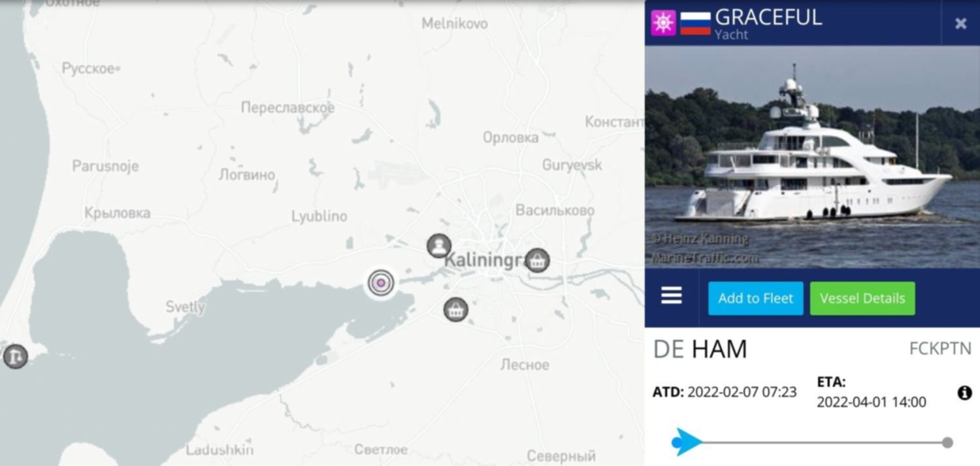This screenshot has height=466, width=980.
Task: Click the basket marker east of Kaliningrad
Action: coord(537,260)
